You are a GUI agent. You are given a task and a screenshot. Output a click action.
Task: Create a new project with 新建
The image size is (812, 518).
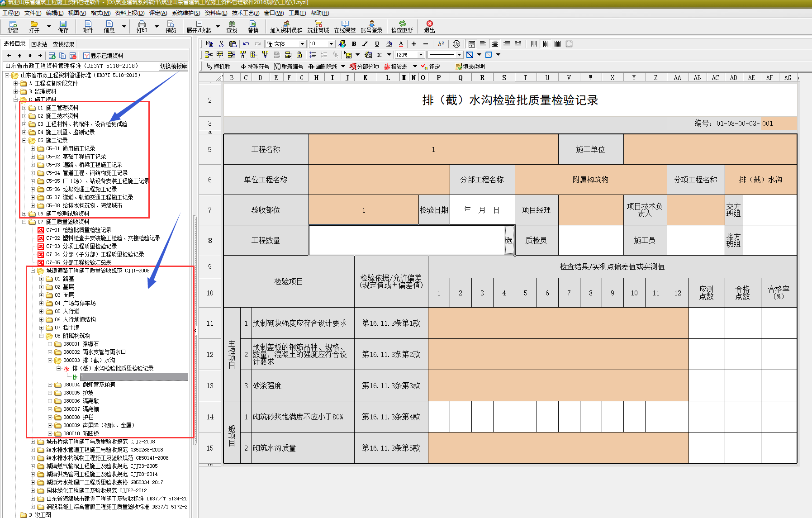tap(13, 27)
